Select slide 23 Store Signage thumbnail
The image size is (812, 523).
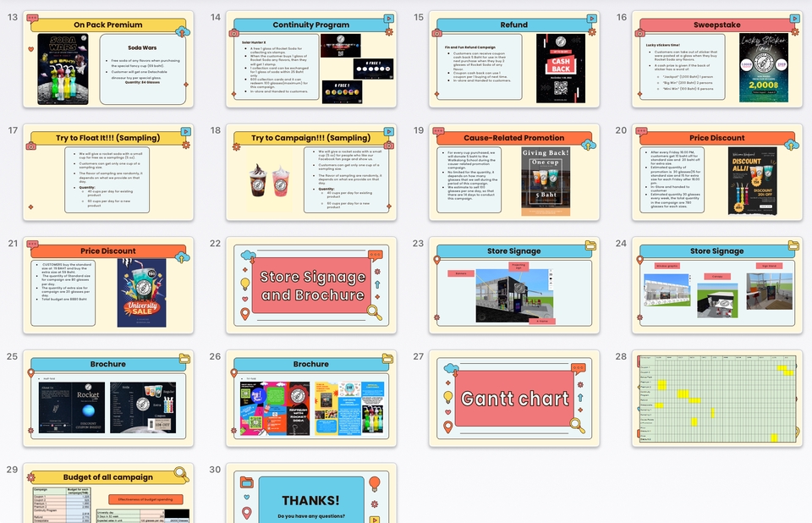point(514,285)
